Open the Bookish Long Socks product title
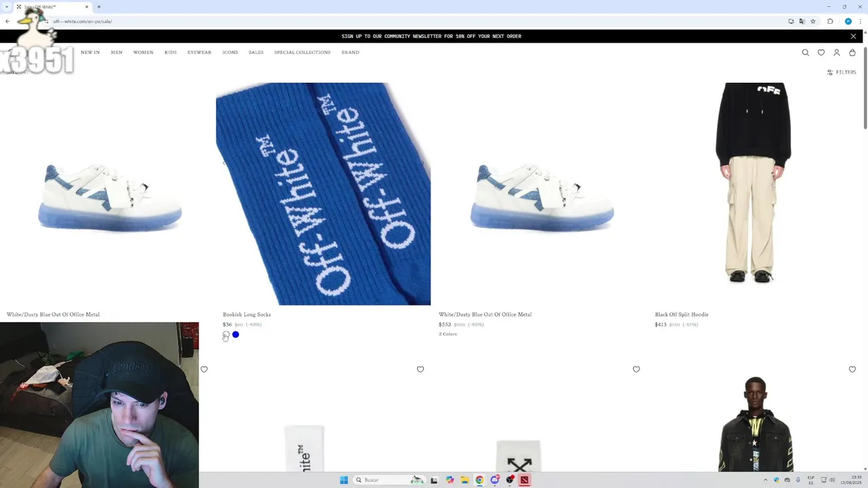The height and width of the screenshot is (488, 868). coord(247,314)
